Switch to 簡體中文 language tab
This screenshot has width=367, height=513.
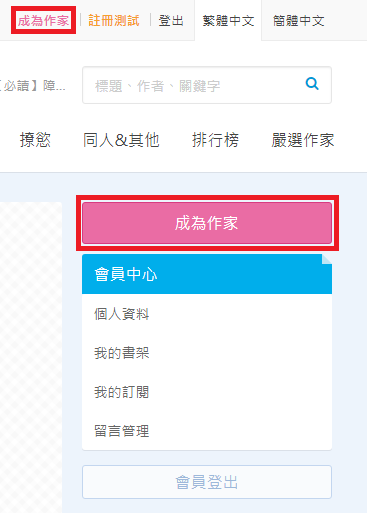(299, 21)
